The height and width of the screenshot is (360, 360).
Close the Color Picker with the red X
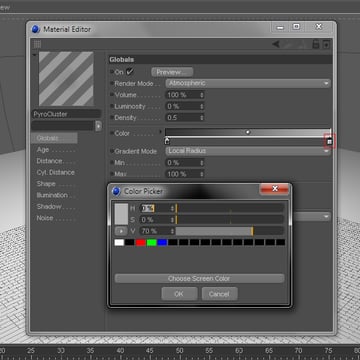(x=274, y=189)
